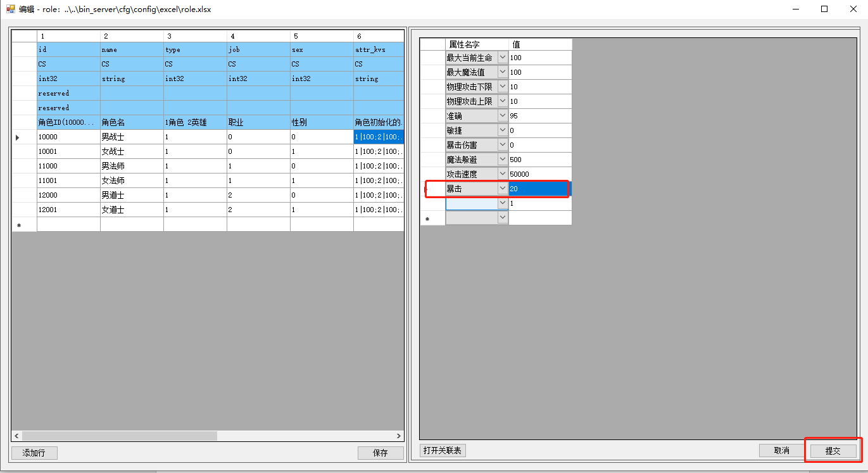868x473 pixels.
Task: Click left arrow of horizontal scrollbar
Action: (16, 436)
